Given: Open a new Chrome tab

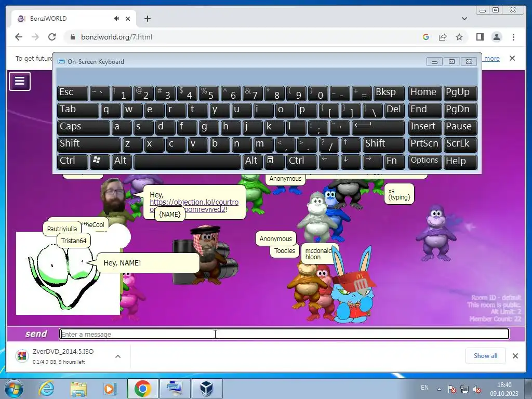Looking at the screenshot, I should tap(147, 19).
